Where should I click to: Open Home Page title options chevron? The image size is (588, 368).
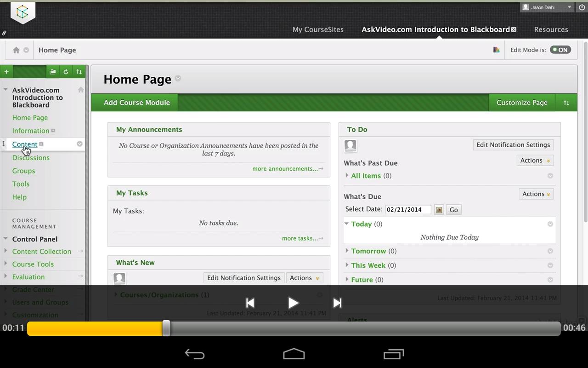(178, 79)
